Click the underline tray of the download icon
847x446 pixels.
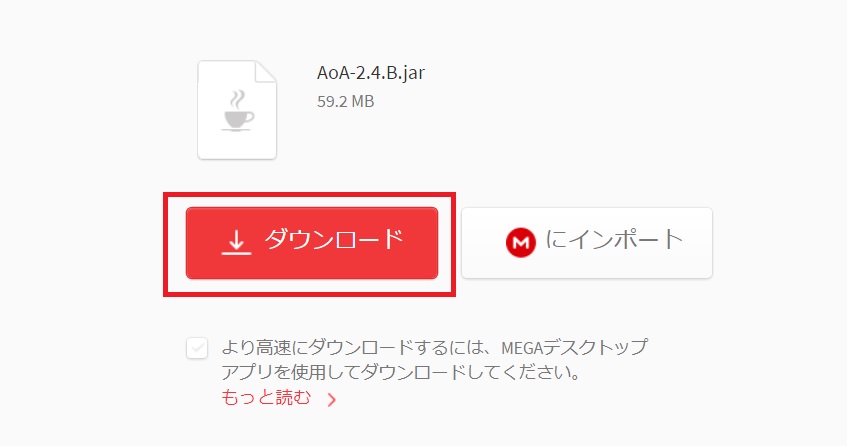236,253
